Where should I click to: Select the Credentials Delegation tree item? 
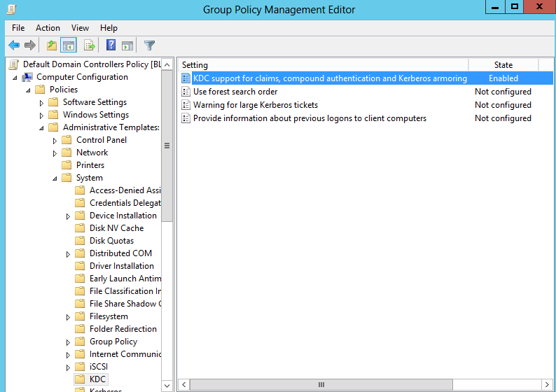[125, 203]
